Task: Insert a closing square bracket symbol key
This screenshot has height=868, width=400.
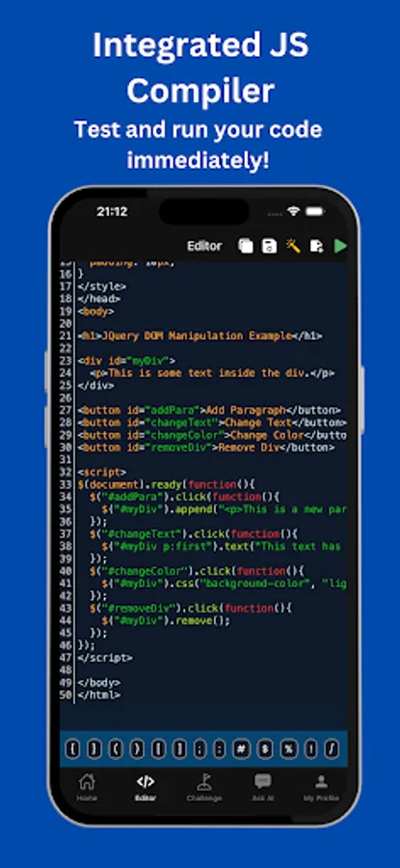Action: coord(179,749)
